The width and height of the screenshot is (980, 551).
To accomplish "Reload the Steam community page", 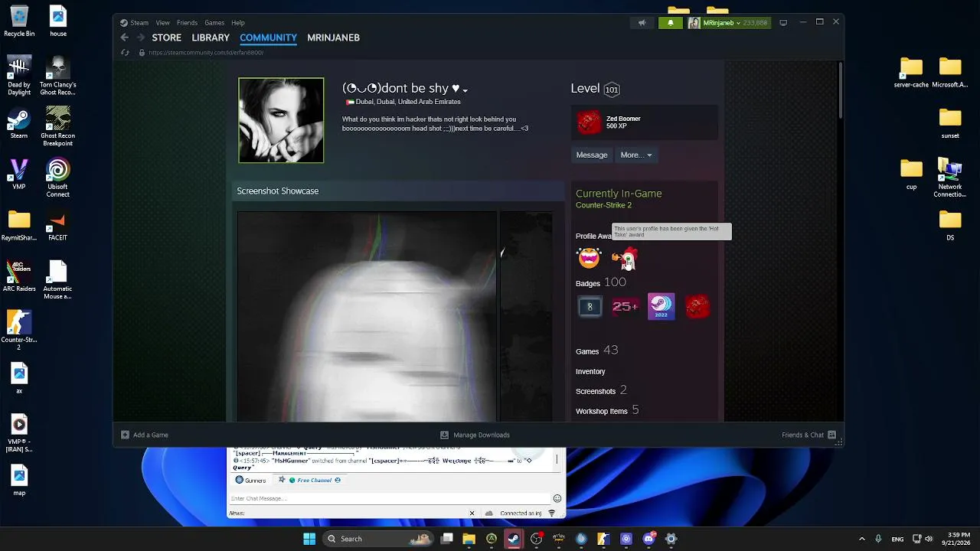I will coord(125,53).
